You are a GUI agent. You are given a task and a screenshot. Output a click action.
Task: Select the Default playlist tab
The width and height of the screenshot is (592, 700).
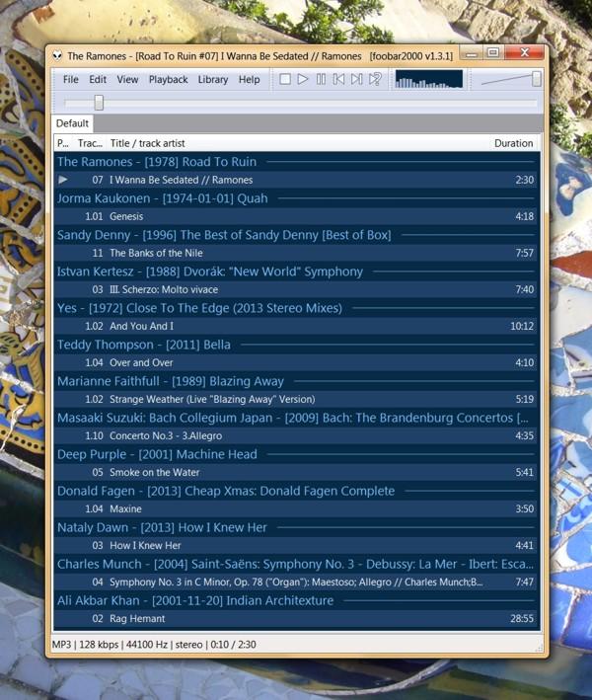tap(72, 123)
